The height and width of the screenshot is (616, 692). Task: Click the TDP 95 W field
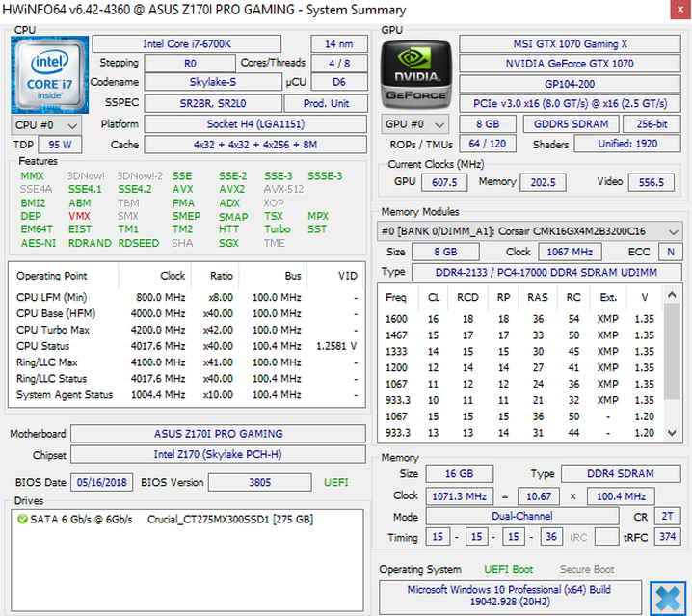point(60,145)
